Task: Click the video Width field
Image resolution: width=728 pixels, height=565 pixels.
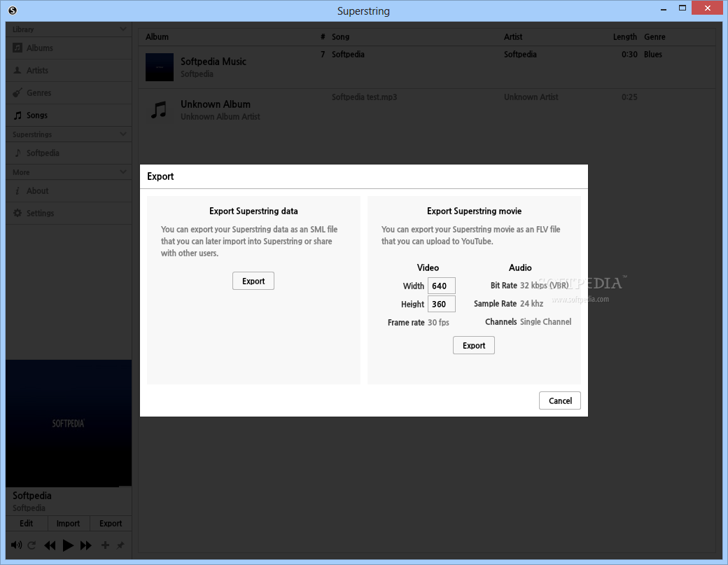Action: pos(442,286)
